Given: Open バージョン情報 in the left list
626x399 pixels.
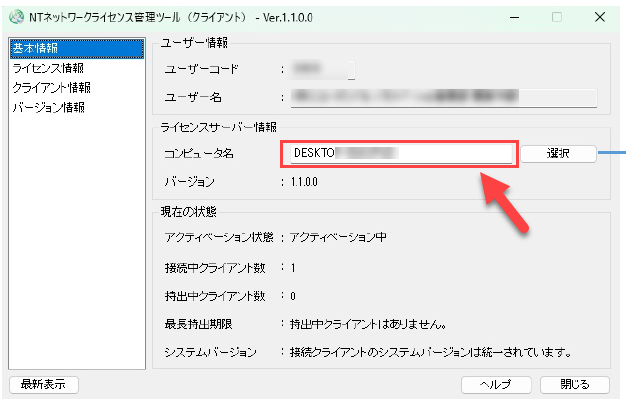Looking at the screenshot, I should pyautogui.click(x=48, y=107).
